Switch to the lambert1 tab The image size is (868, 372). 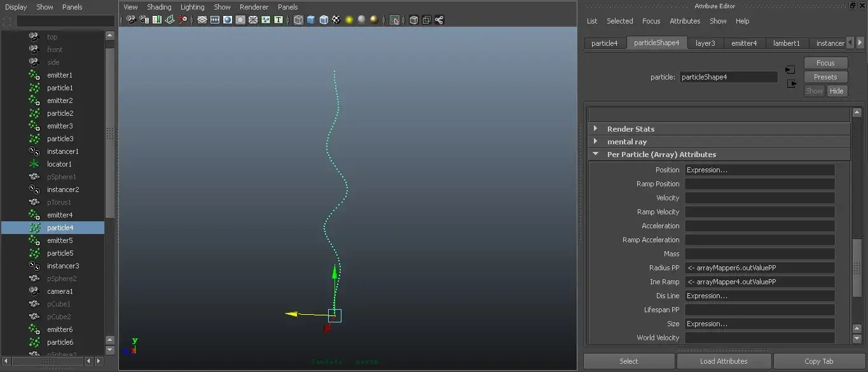[x=787, y=43]
